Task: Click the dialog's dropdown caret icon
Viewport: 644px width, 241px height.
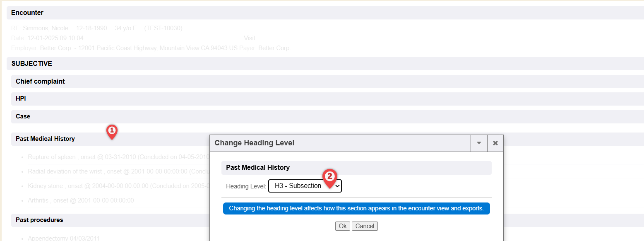Action: [x=479, y=143]
